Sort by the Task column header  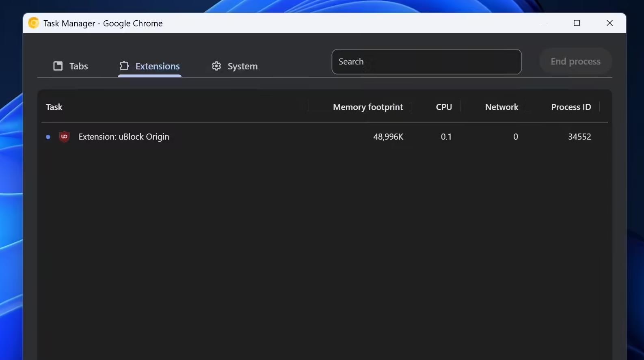(x=54, y=107)
